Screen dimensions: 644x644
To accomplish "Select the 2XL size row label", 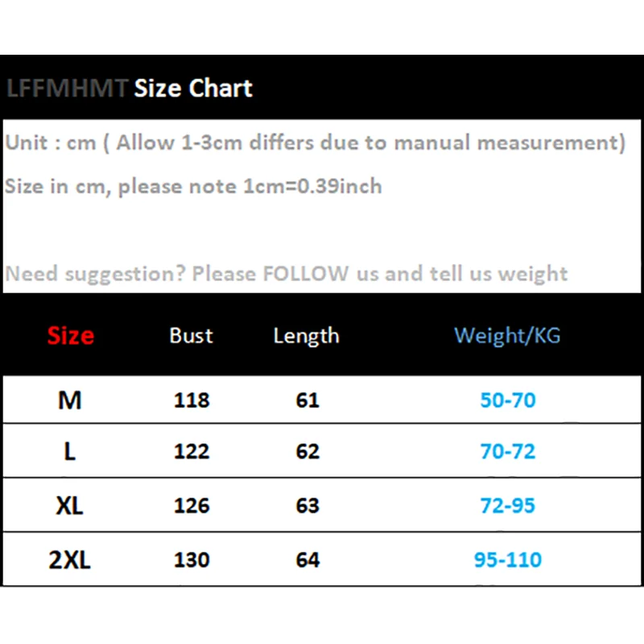I will [70, 559].
